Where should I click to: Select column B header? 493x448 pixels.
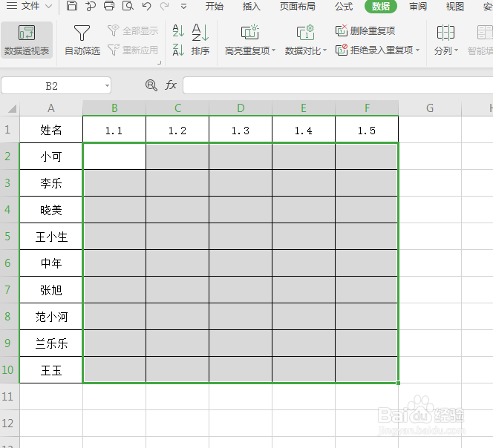[114, 108]
